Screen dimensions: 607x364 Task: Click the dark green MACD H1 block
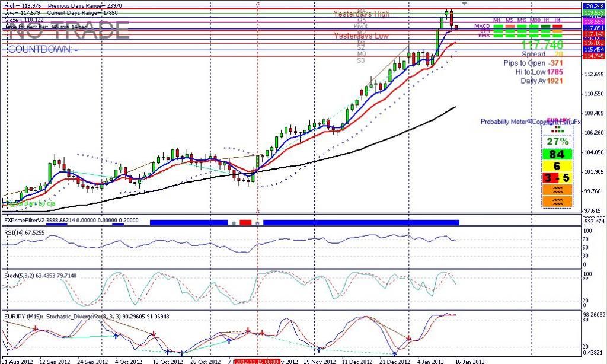click(545, 27)
